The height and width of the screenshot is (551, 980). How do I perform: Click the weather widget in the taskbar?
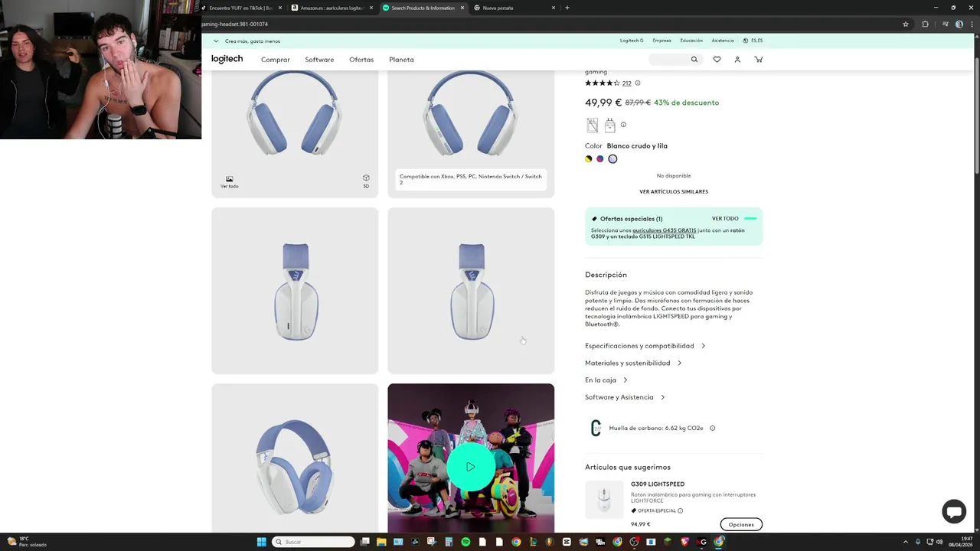27,542
